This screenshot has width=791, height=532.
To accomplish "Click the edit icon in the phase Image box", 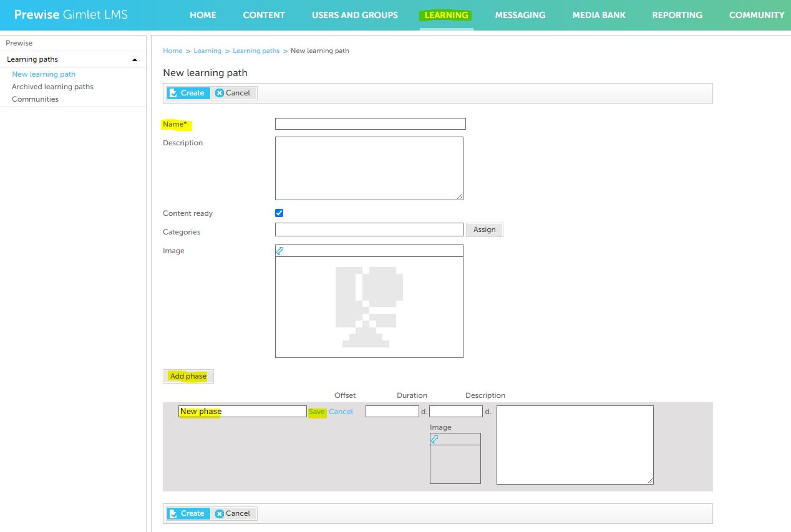I will (x=434, y=439).
